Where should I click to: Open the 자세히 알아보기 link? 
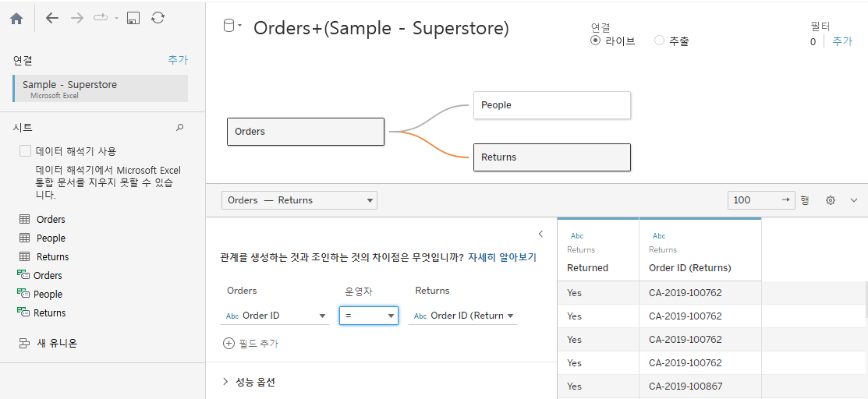click(x=502, y=257)
